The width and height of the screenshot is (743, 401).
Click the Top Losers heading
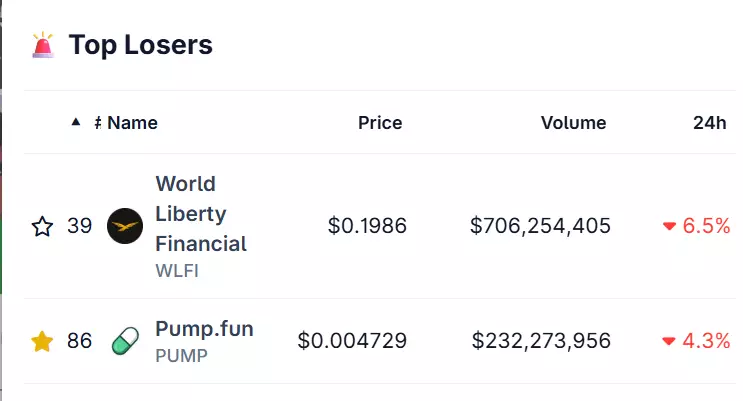coord(141,45)
